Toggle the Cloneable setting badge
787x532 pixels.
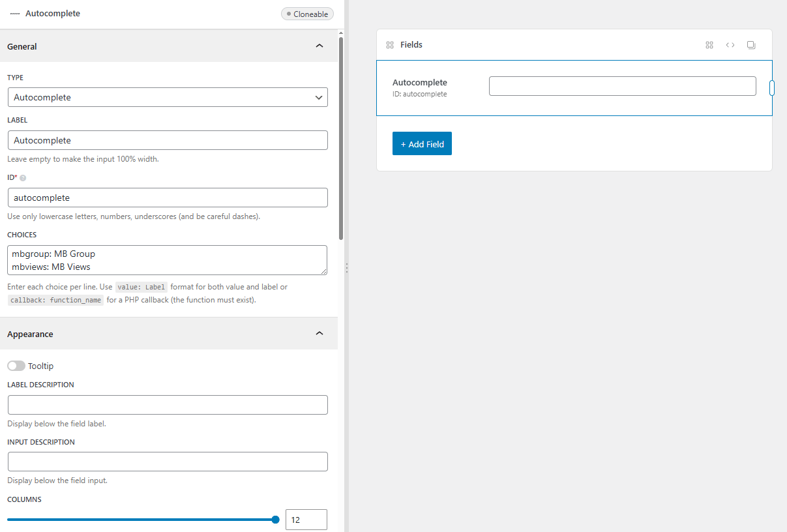pyautogui.click(x=307, y=13)
